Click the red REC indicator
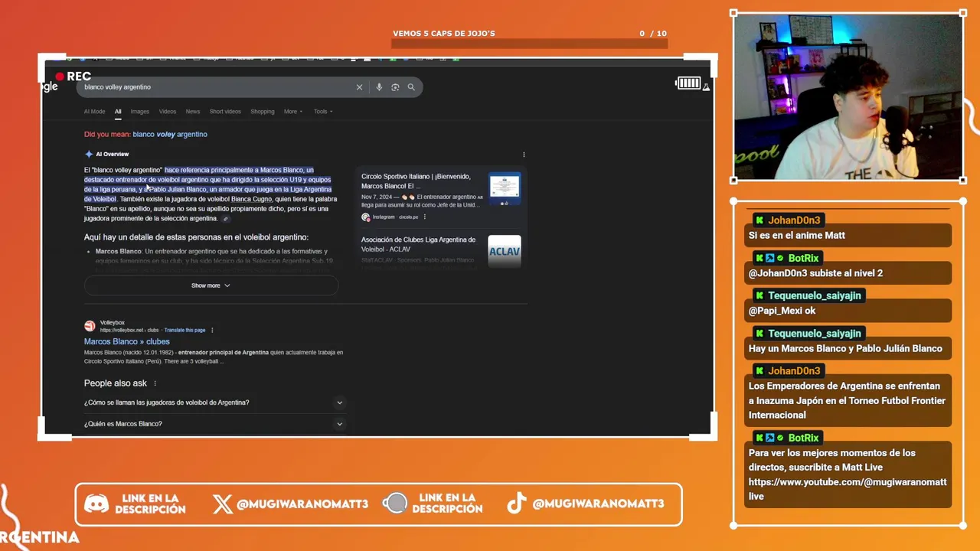 pyautogui.click(x=73, y=77)
